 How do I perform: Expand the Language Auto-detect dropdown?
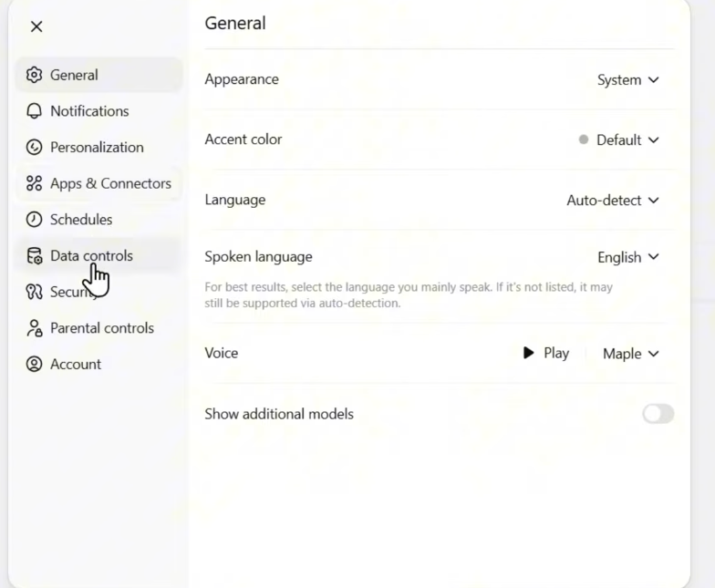(612, 201)
